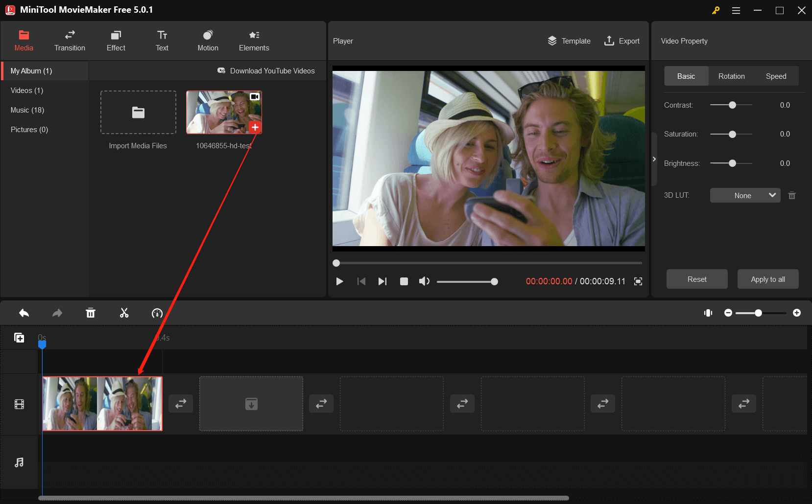812x504 pixels.
Task: Click Apply to all button
Action: tap(768, 279)
